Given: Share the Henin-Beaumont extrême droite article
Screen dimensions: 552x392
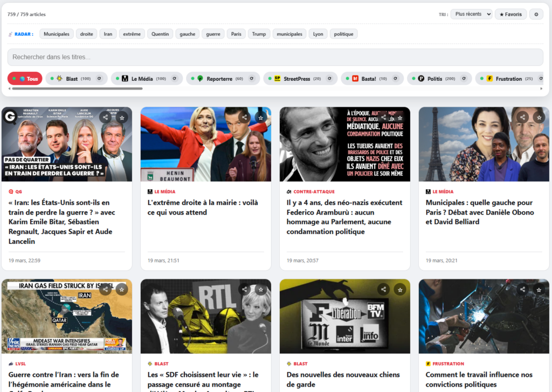Looking at the screenshot, I should click(x=245, y=117).
